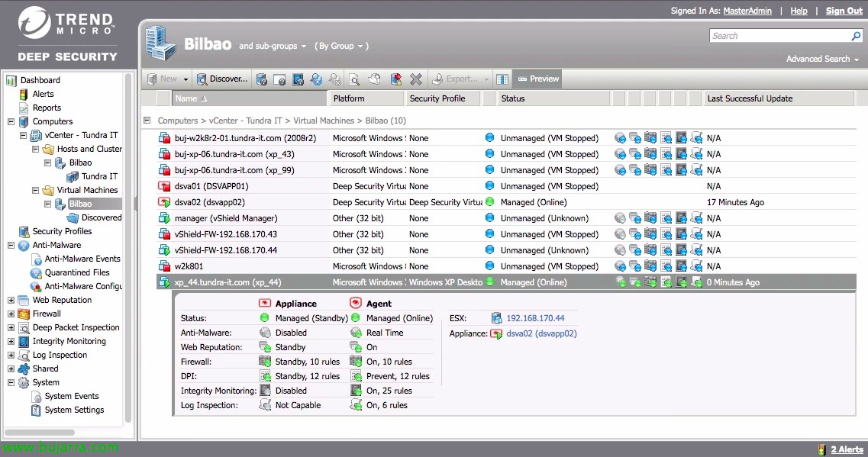This screenshot has height=457, width=868.
Task: Toggle the Preview pane button
Action: 537,79
